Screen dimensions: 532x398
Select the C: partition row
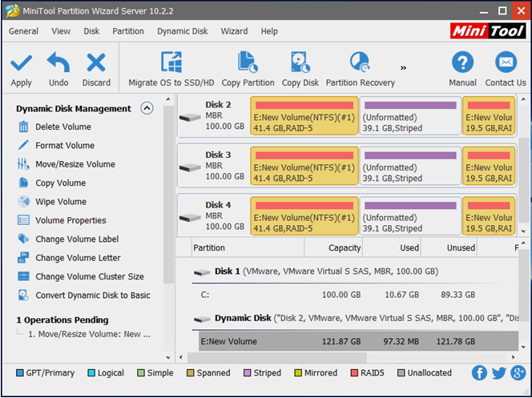[x=358, y=295]
